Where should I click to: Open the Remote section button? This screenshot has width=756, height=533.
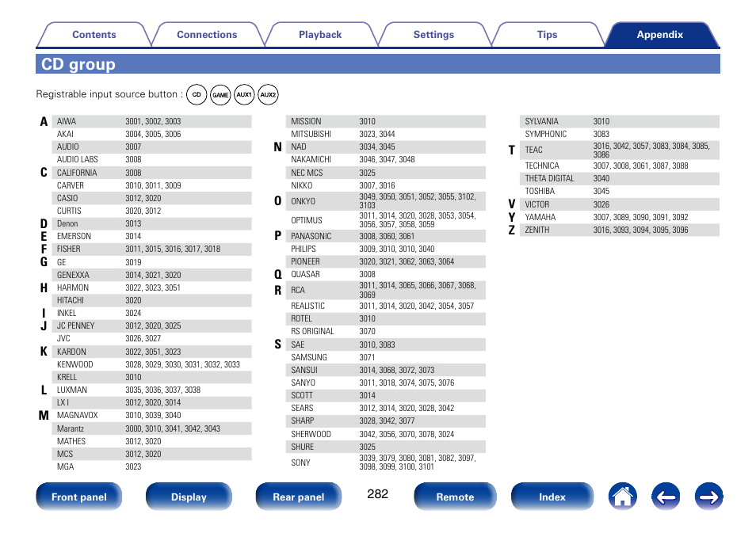tap(455, 497)
